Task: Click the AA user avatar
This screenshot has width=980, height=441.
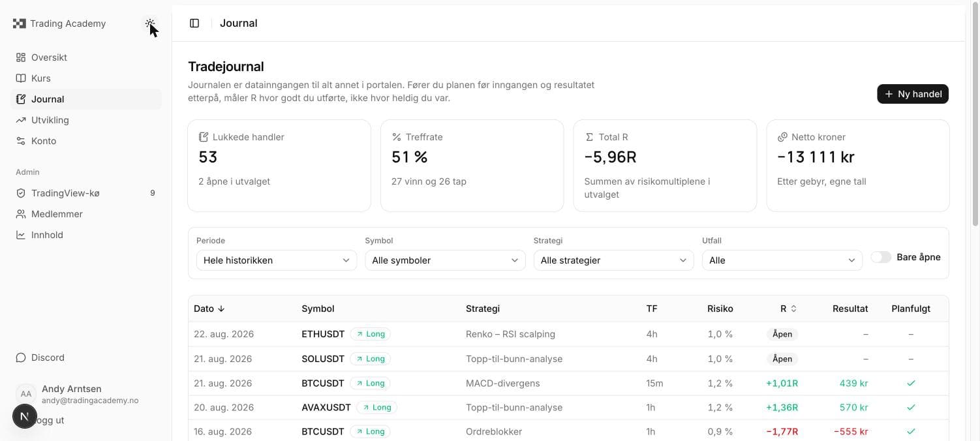Action: (x=26, y=394)
